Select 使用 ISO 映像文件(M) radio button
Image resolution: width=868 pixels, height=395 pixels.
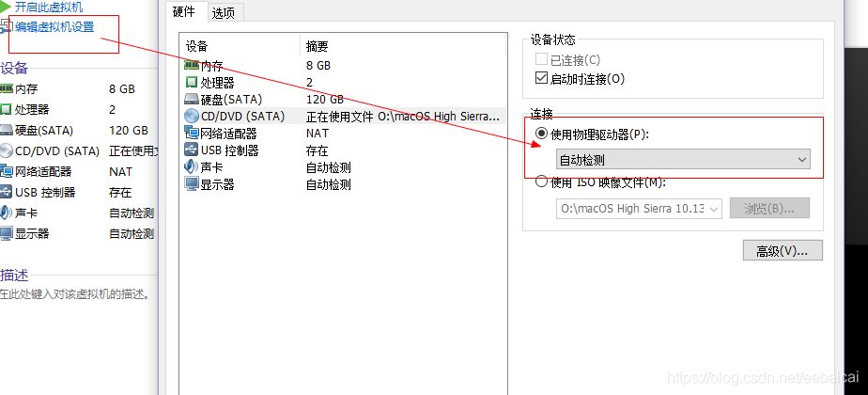tap(541, 182)
